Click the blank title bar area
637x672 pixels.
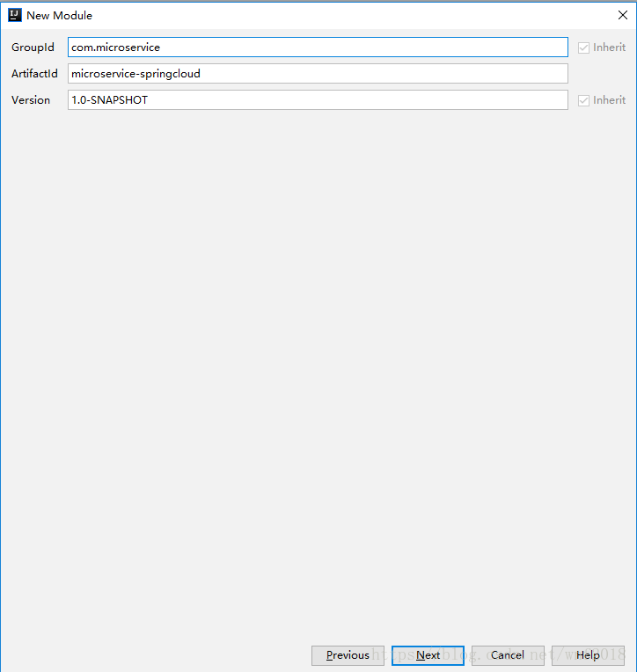pyautogui.click(x=352, y=15)
